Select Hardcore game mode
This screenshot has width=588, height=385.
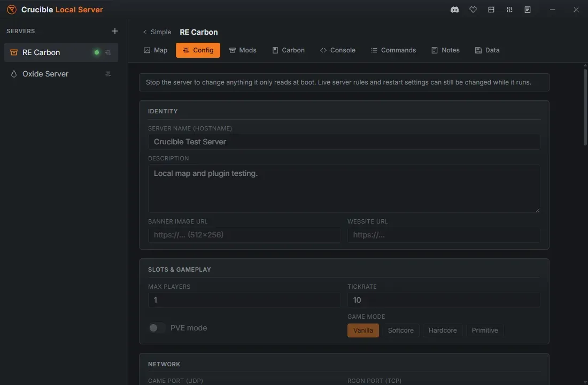[443, 330]
